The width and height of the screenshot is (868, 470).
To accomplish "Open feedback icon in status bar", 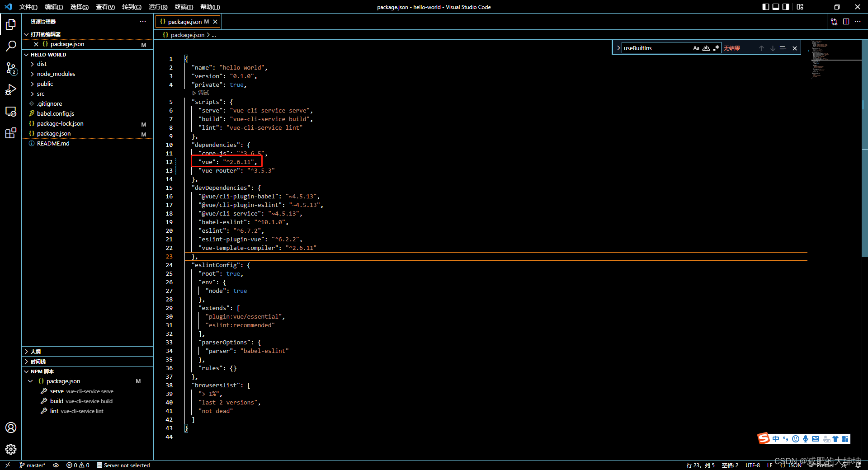I will pos(844,465).
